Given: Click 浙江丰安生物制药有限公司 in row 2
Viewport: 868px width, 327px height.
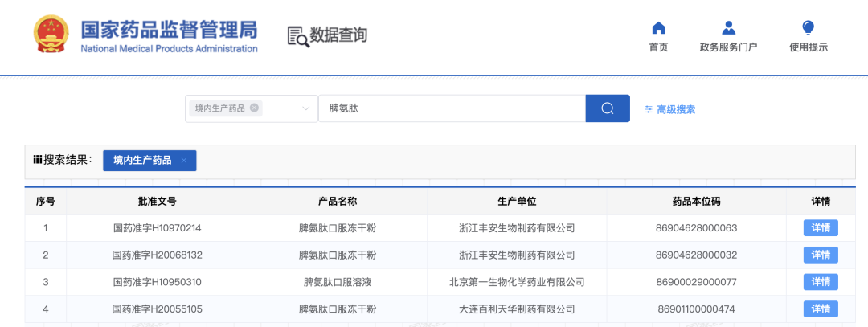Looking at the screenshot, I should 517,255.
